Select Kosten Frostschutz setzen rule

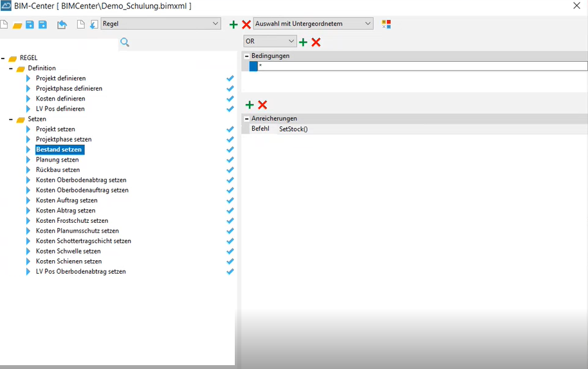72,221
